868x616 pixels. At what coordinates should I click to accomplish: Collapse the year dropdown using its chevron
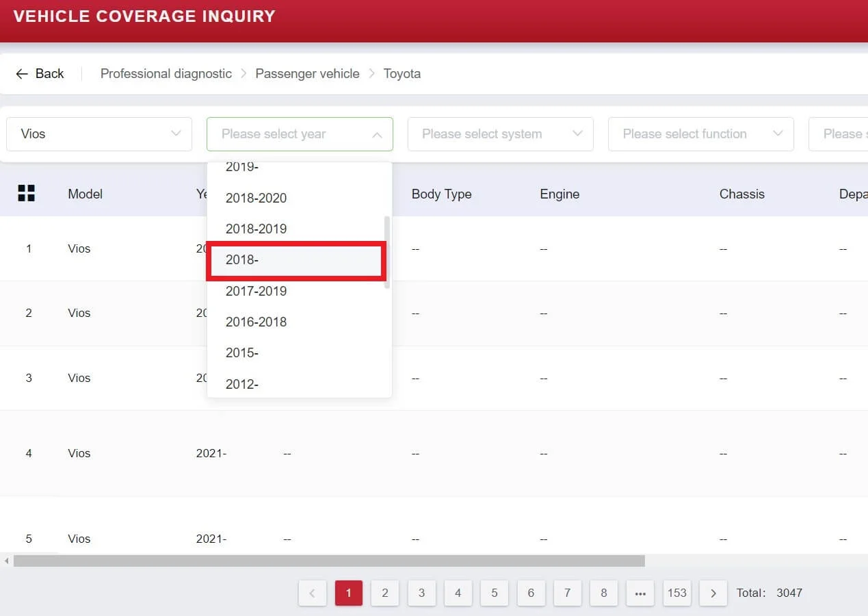pyautogui.click(x=377, y=135)
